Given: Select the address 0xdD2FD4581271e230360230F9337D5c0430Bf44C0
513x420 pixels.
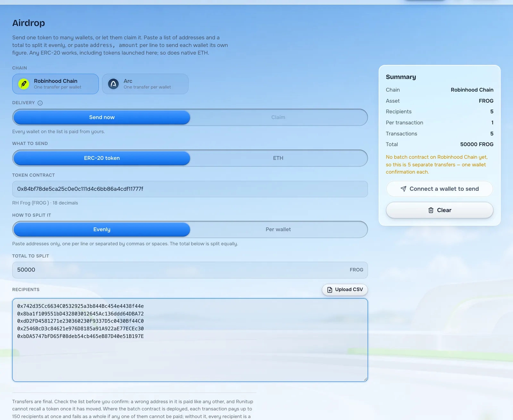Looking at the screenshot, I should 80,321.
